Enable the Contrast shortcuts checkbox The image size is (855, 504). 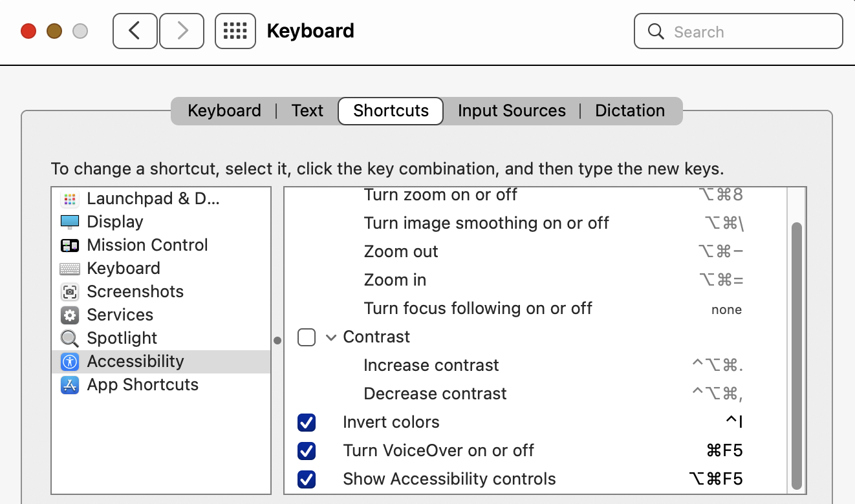point(307,337)
